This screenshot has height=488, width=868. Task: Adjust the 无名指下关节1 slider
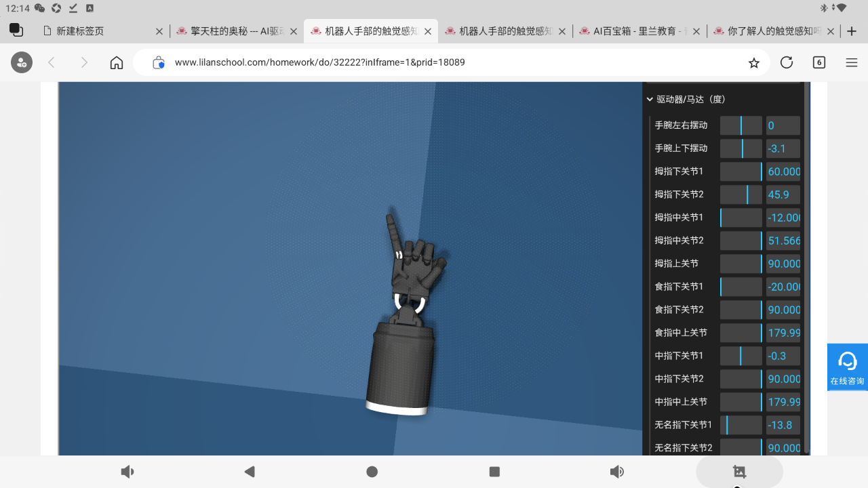click(x=741, y=425)
